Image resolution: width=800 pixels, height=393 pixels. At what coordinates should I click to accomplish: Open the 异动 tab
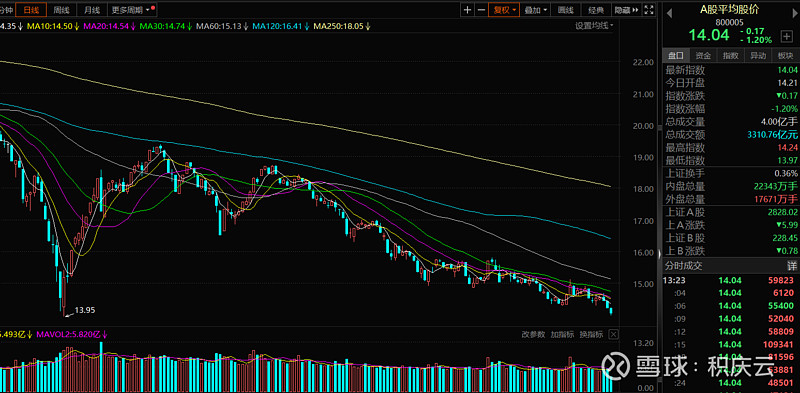pyautogui.click(x=758, y=56)
